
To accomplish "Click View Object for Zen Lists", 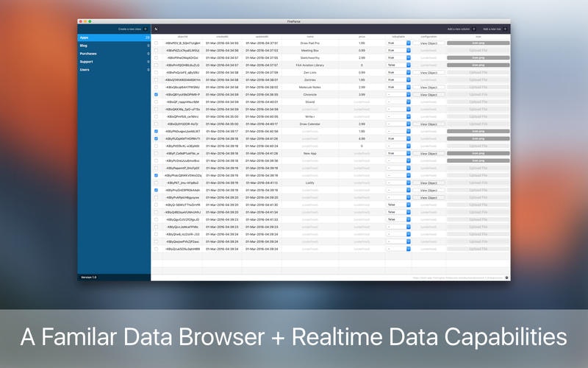I will 429,72.
